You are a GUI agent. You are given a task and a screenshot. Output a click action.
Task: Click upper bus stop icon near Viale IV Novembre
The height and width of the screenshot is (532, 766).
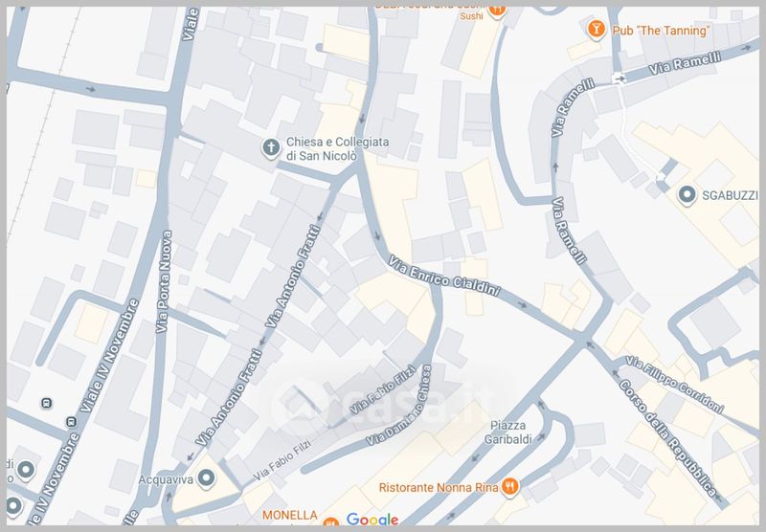click(46, 404)
